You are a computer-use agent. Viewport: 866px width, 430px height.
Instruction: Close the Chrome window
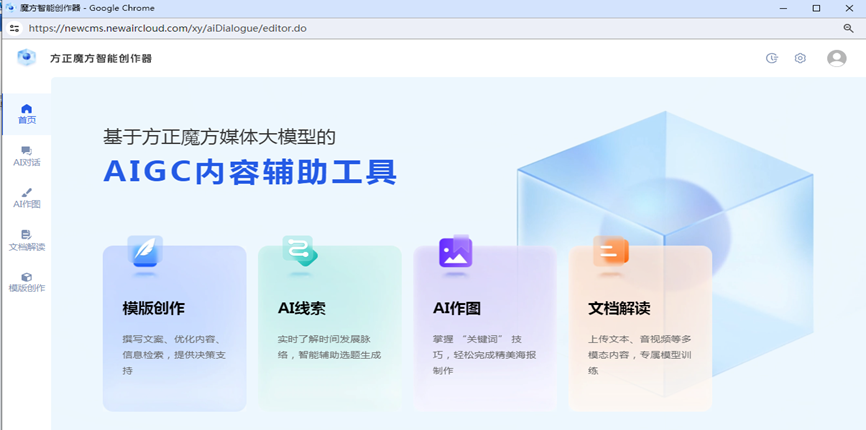coord(849,8)
